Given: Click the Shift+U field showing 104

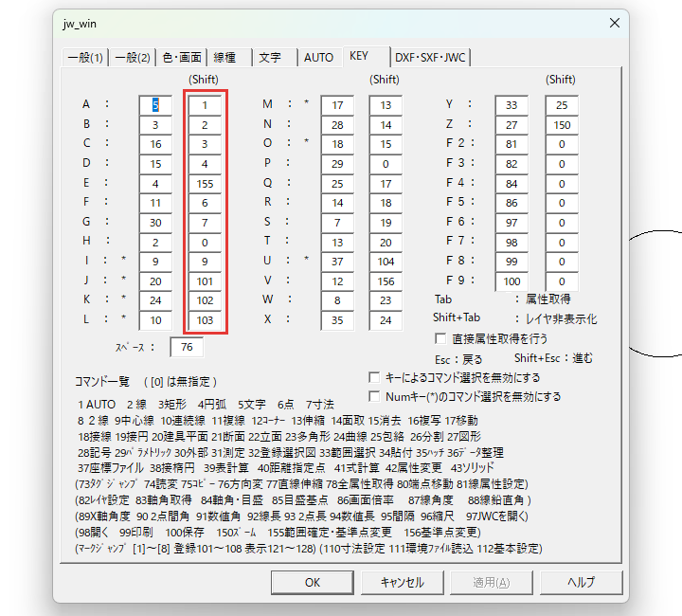Looking at the screenshot, I should tap(386, 262).
